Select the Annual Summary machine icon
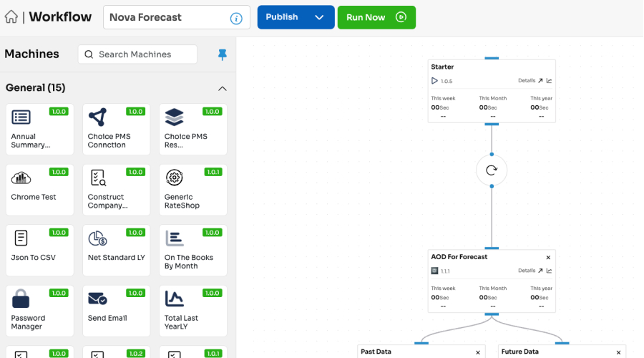644x358 pixels. (21, 117)
